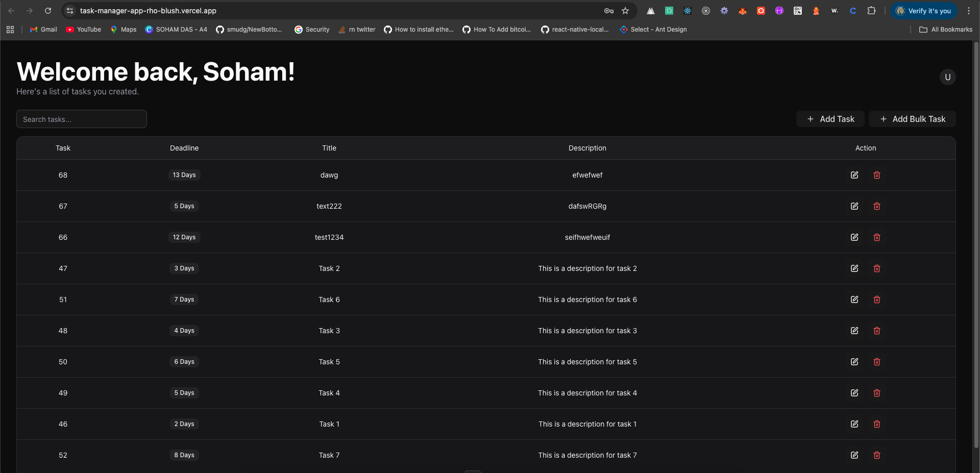Focus the Search tasks input field
Image resolution: width=980 pixels, height=473 pixels.
pyautogui.click(x=82, y=119)
